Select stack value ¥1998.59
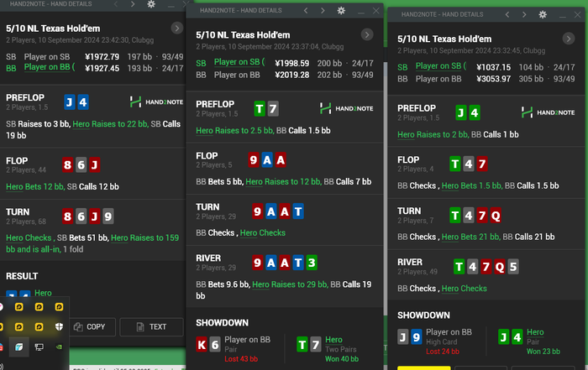Image resolution: width=588 pixels, height=370 pixels. tap(292, 64)
